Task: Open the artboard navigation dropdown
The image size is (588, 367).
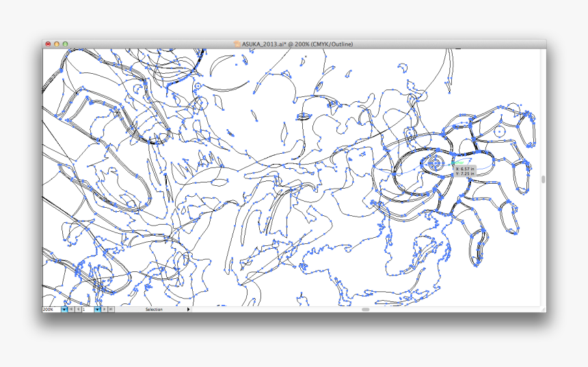Action: point(98,310)
